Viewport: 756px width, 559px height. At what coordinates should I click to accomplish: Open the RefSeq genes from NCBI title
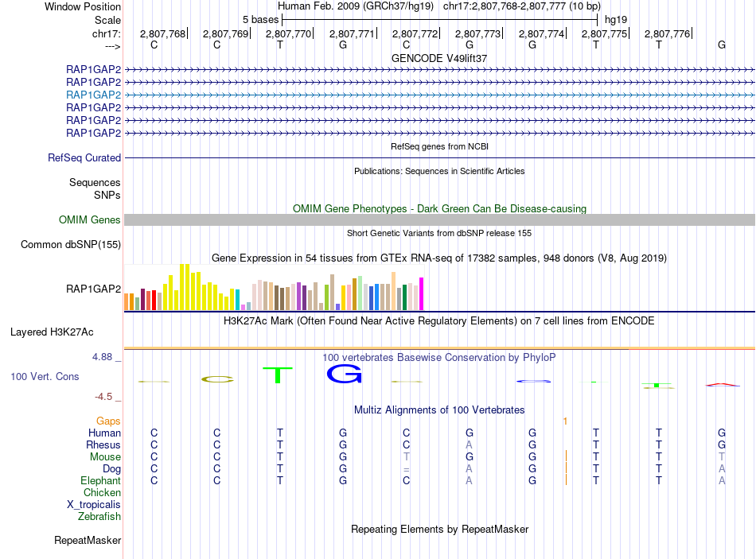[439, 146]
